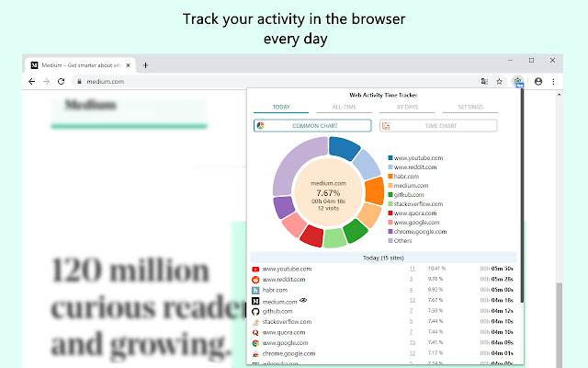This screenshot has height=368, width=588.
Task: Click the GitHub favicon in the site list
Action: pos(255,312)
